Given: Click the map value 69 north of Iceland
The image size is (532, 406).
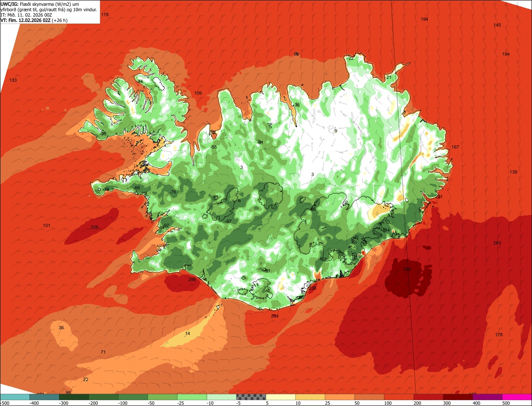Looking at the screenshot, I should [296, 54].
